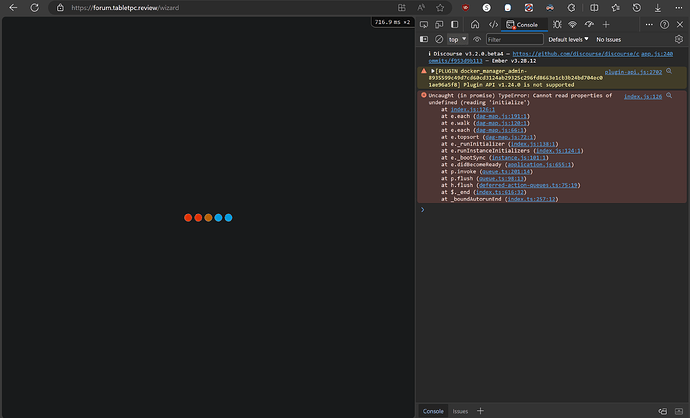The height and width of the screenshot is (418, 690).
Task: Open the queue.ts:98:13 link
Action: tap(501, 178)
